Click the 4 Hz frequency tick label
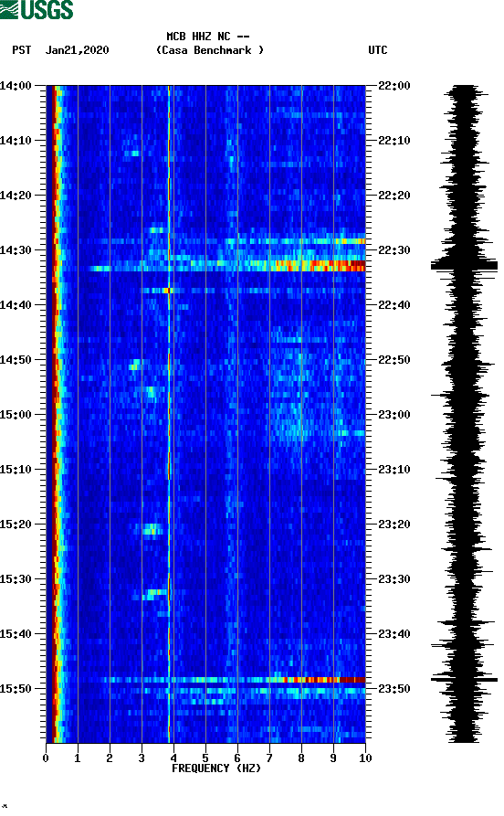 click(173, 758)
